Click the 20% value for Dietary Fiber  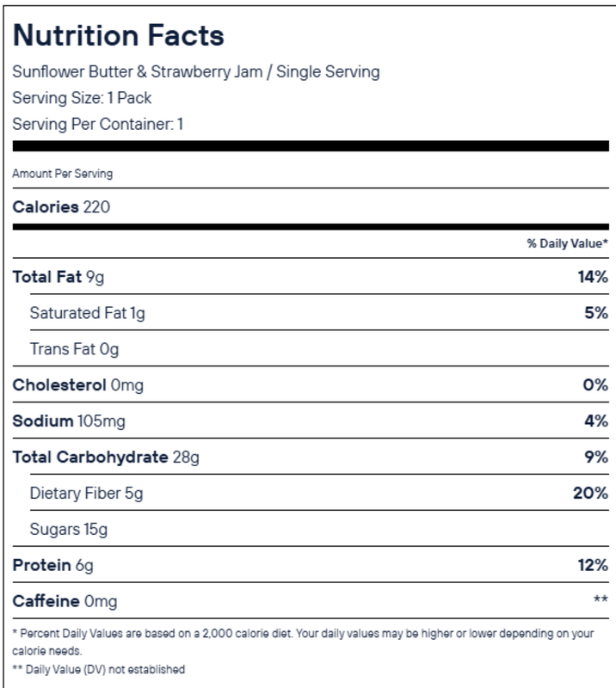tap(592, 493)
